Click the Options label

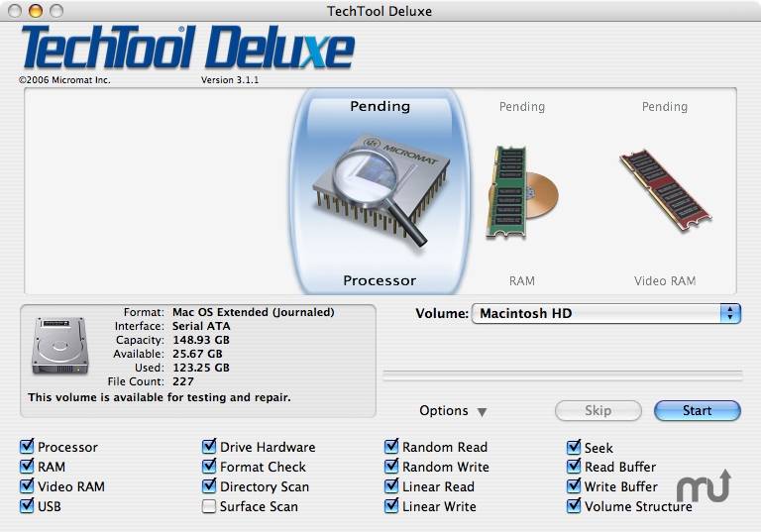click(x=444, y=411)
